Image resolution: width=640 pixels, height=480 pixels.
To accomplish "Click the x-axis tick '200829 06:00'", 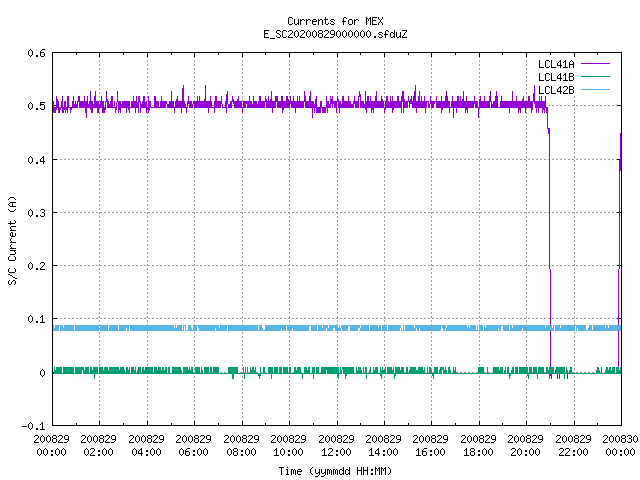I will click(193, 445).
